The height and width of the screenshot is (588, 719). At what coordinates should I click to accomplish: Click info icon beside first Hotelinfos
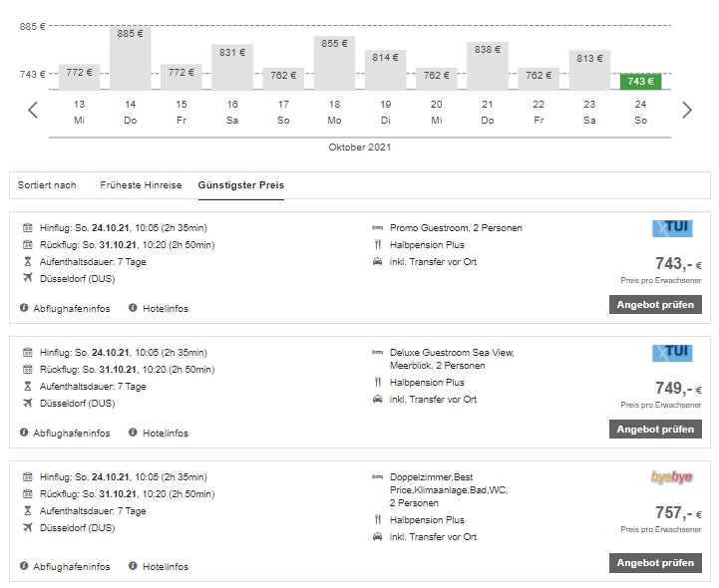pos(134,309)
